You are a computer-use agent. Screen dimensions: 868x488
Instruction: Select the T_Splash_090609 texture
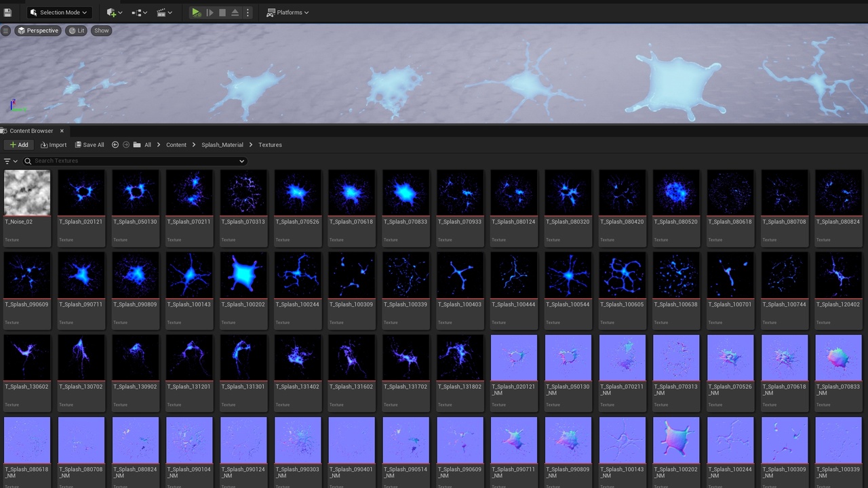pos(27,275)
